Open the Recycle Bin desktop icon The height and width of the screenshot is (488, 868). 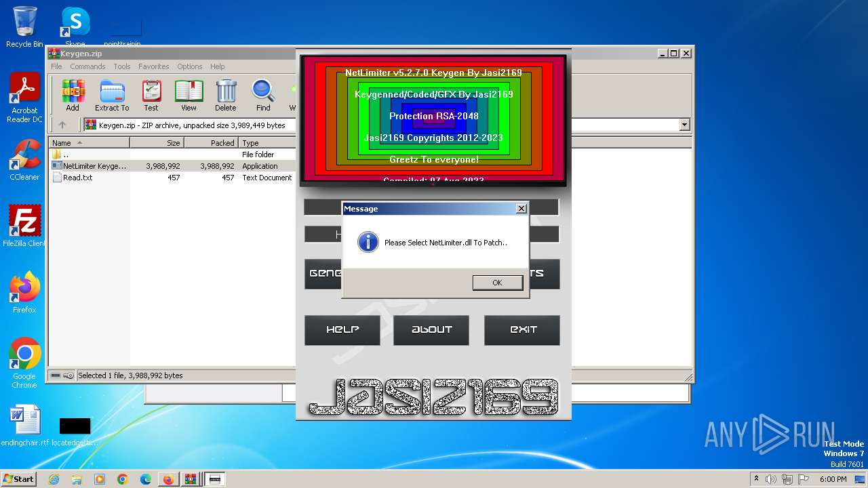click(24, 27)
